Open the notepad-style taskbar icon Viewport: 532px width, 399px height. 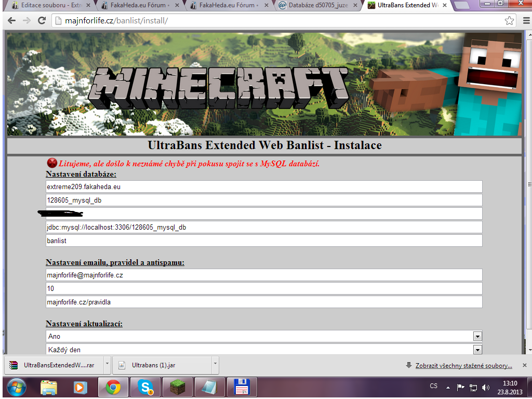[210, 388]
